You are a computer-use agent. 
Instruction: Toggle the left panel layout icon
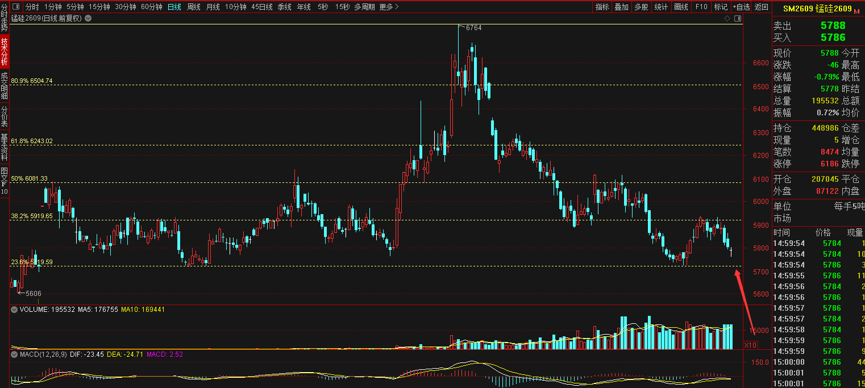[x=15, y=7]
